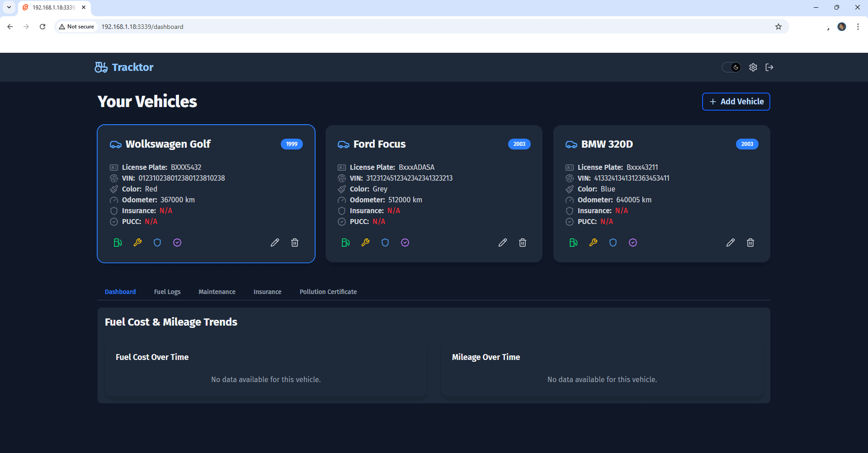Open settings gear in Tracktor header
868x453 pixels.
pyautogui.click(x=753, y=67)
